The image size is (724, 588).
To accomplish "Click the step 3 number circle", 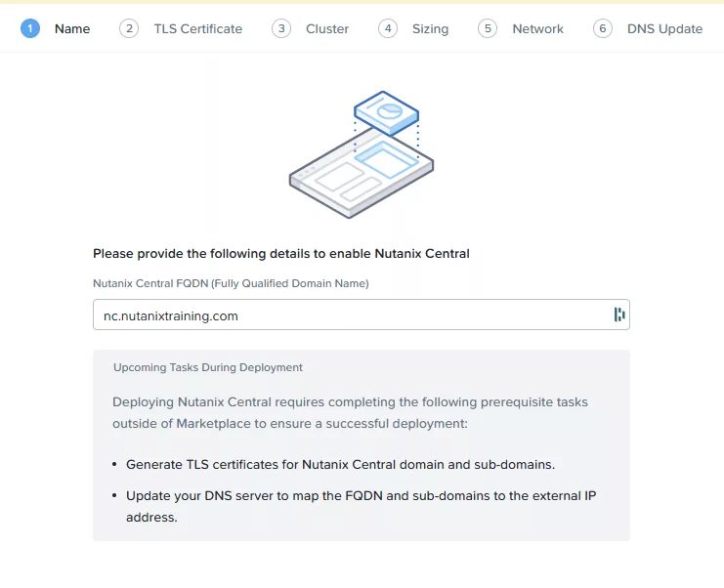I will click(281, 28).
